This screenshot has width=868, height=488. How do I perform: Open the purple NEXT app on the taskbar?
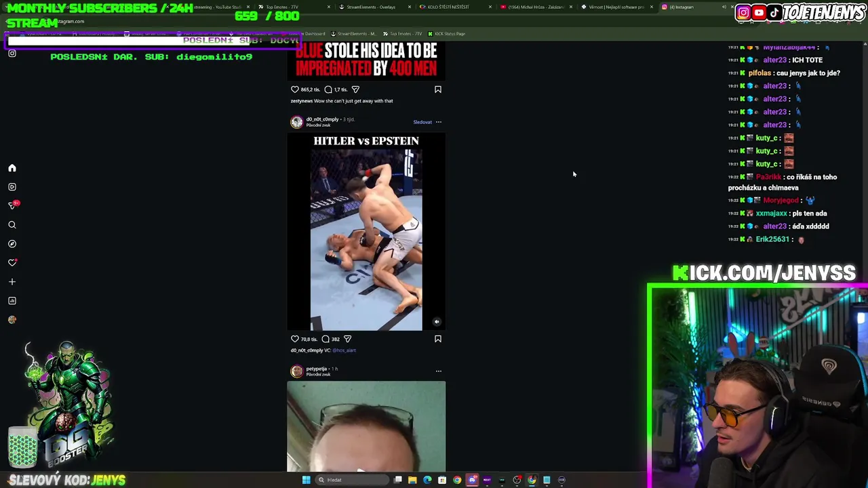pos(487,480)
